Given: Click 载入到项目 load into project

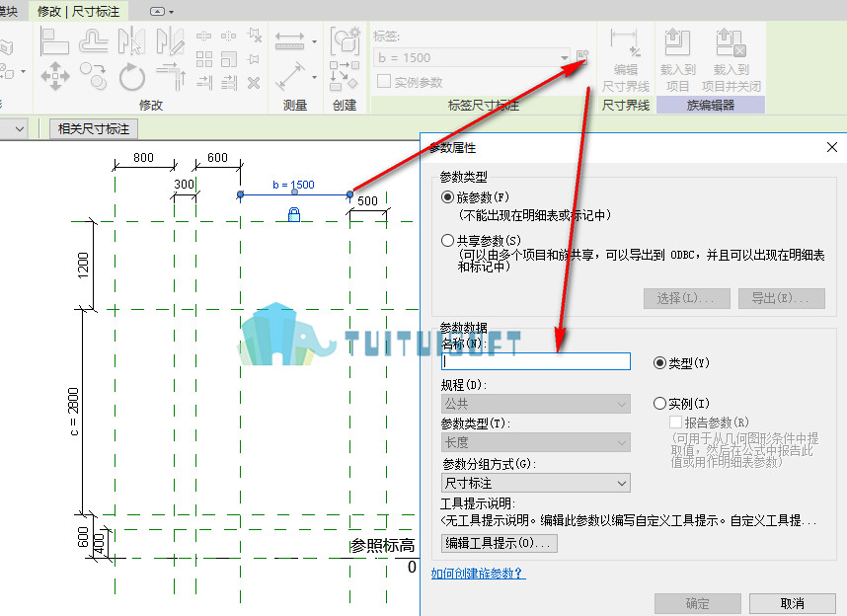Looking at the screenshot, I should pos(677,60).
